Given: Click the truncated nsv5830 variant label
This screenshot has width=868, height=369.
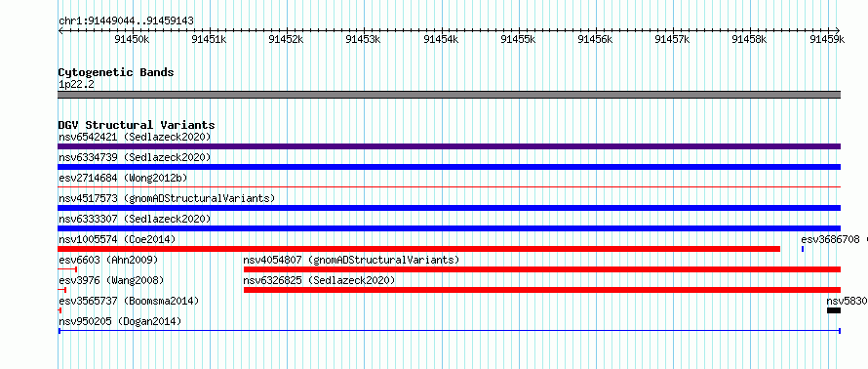Looking at the screenshot, I should tap(847, 301).
